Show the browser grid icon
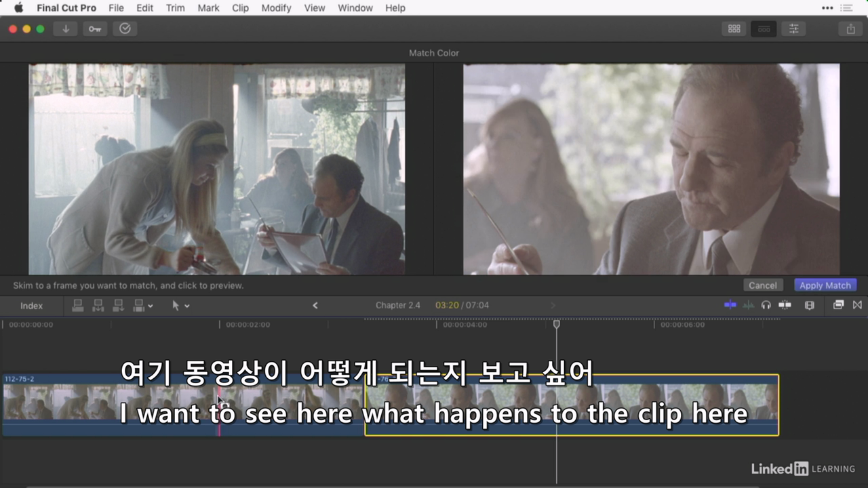Viewport: 868px width, 488px height. click(734, 28)
